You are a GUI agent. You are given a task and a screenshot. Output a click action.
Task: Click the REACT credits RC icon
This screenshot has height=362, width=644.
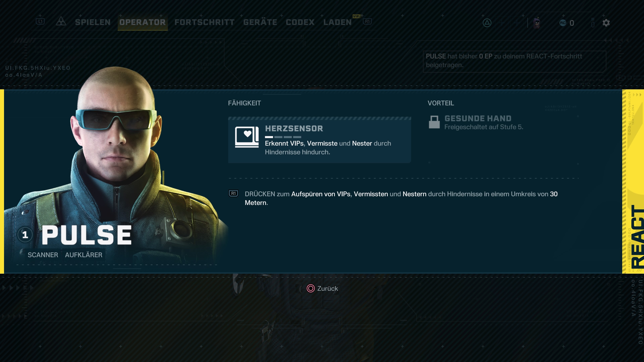[562, 23]
